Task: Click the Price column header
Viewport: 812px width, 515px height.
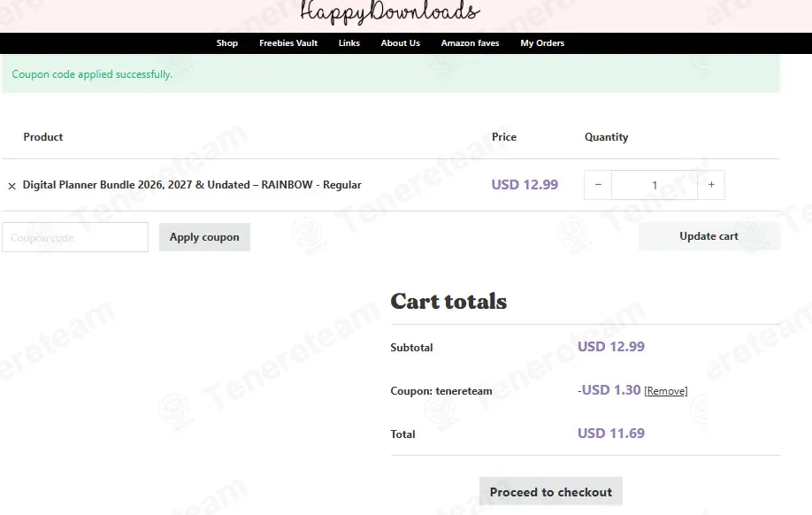Action: [x=504, y=137]
